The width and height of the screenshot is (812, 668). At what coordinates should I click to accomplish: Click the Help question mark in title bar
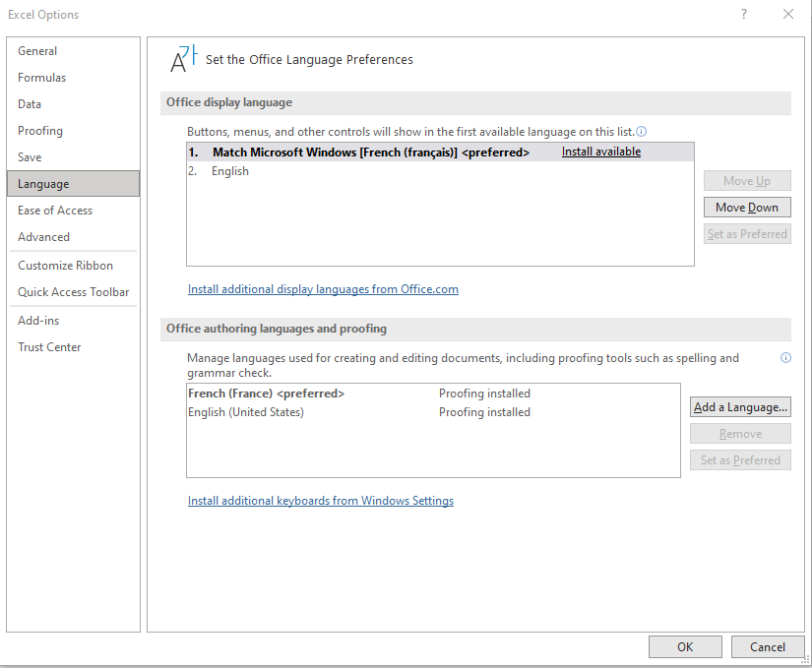click(743, 14)
